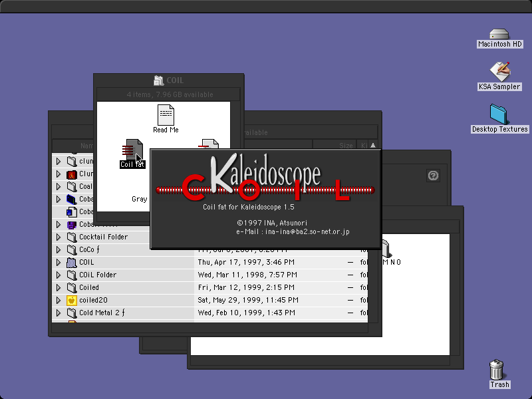Click the folder icon of CoCo ƒ
The height and width of the screenshot is (399, 532).
72,250
